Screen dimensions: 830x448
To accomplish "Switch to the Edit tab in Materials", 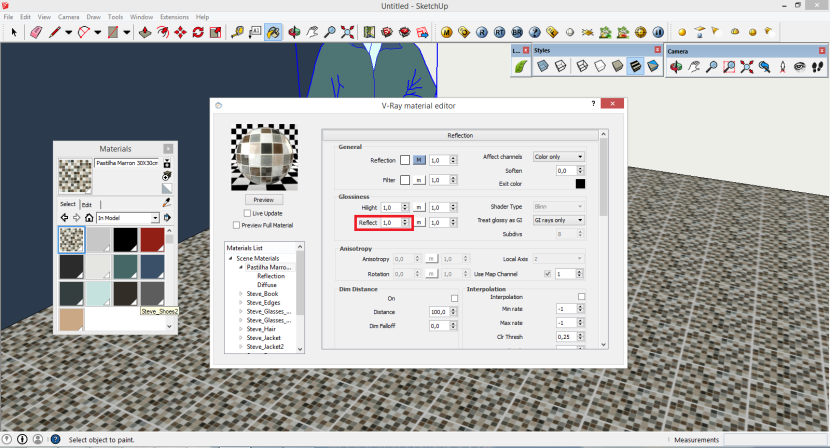I will [87, 204].
